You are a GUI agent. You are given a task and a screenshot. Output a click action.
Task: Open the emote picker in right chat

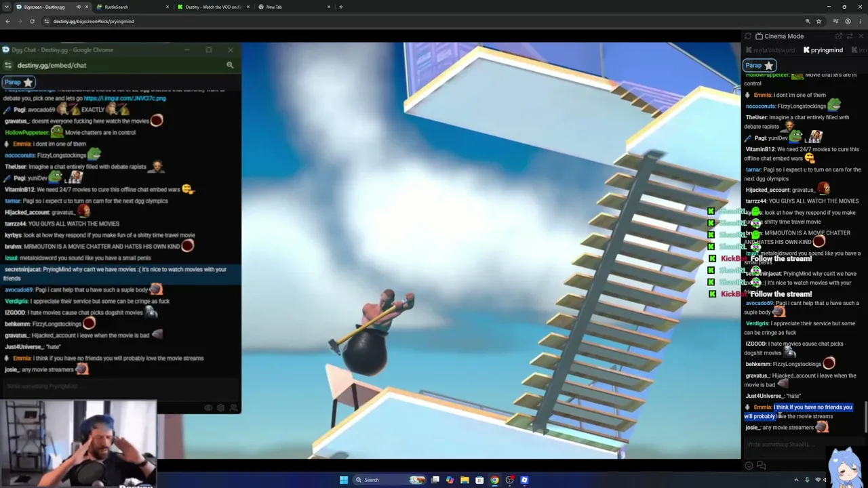click(x=749, y=466)
